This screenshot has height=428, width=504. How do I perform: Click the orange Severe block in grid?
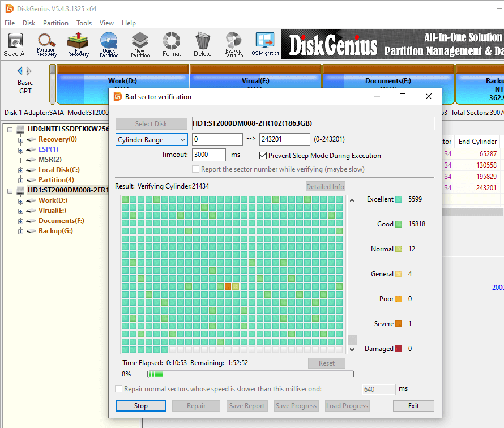pos(228,286)
